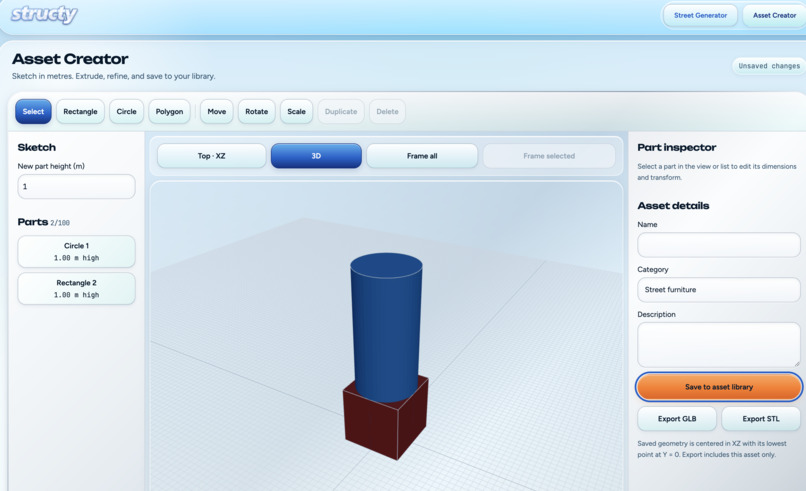The width and height of the screenshot is (806, 491).
Task: Select Circle 1 in the parts list
Action: (x=77, y=251)
